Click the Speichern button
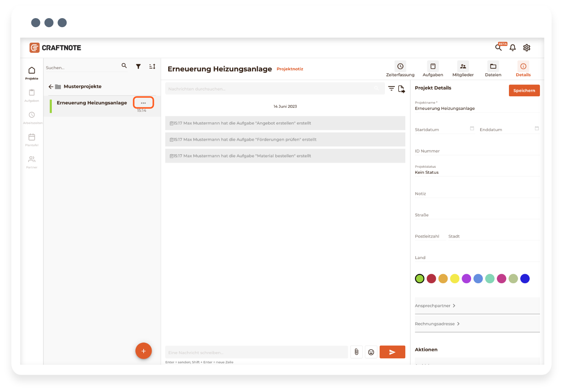563x392 pixels. [524, 91]
